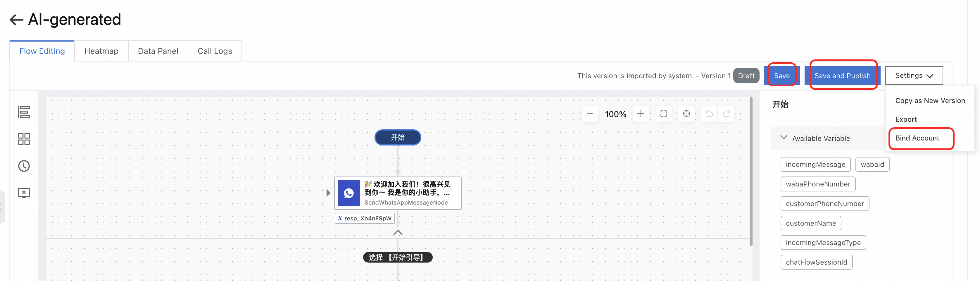Open the grid components icon in the sidebar
Image resolution: width=980 pixels, height=281 pixels.
[x=24, y=139]
